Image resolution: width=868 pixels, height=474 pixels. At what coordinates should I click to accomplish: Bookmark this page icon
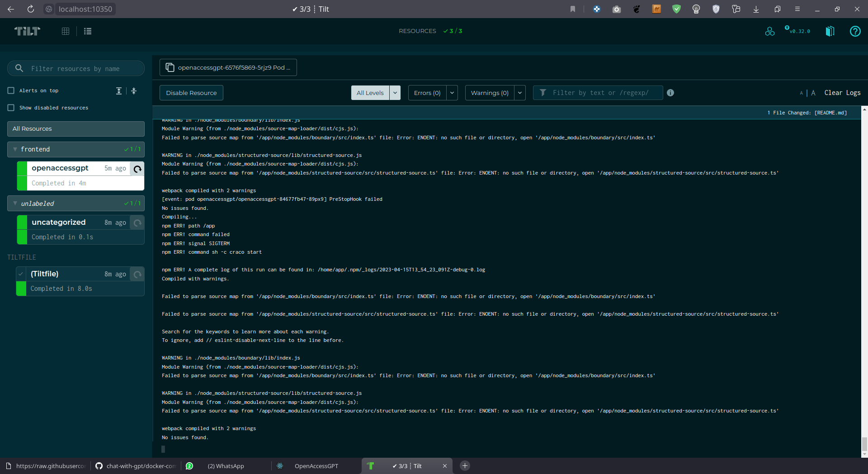pyautogui.click(x=573, y=9)
